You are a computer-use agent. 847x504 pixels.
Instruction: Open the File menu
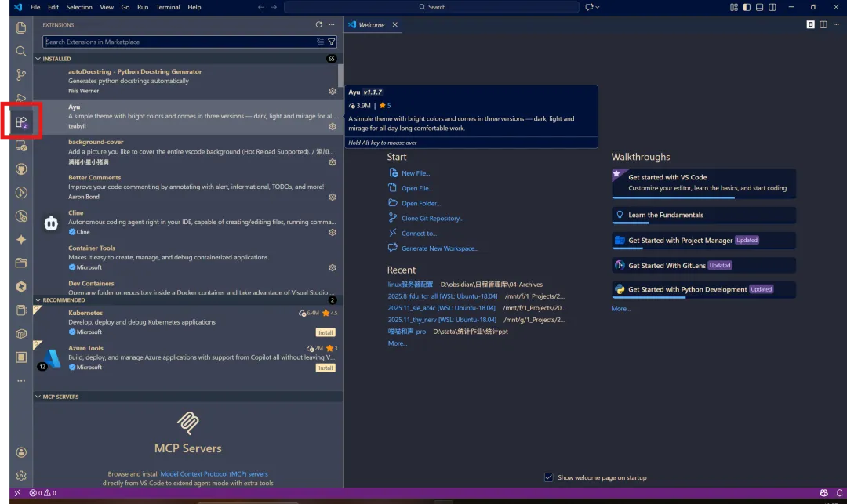pyautogui.click(x=35, y=7)
